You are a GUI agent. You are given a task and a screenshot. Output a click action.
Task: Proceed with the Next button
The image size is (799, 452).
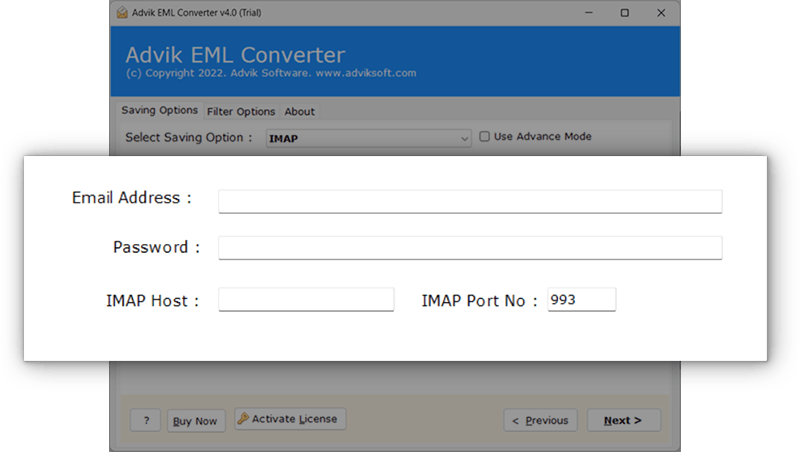[x=624, y=420]
